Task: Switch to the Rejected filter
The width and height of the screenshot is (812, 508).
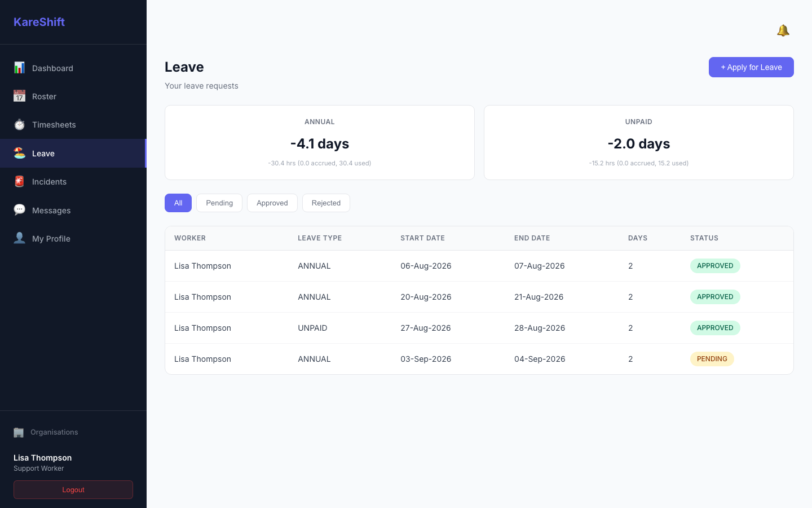Action: 326,203
